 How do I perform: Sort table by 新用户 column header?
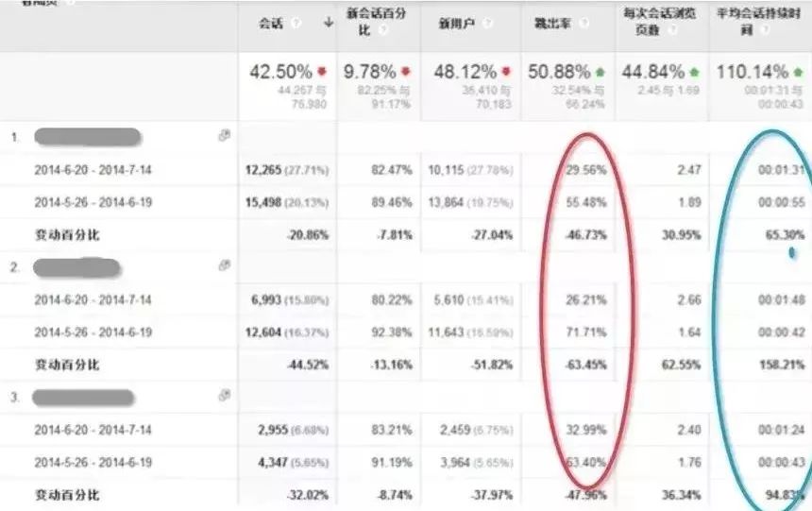point(457,24)
